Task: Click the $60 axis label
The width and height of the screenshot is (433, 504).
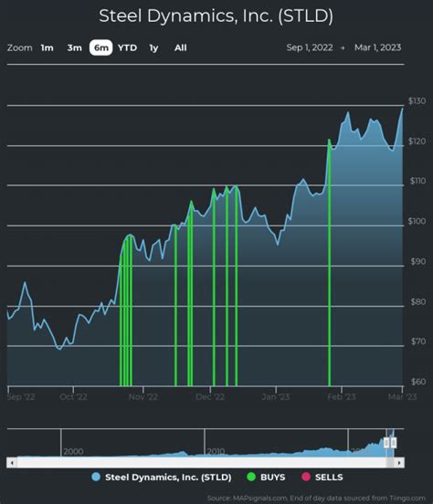Action: (x=418, y=382)
